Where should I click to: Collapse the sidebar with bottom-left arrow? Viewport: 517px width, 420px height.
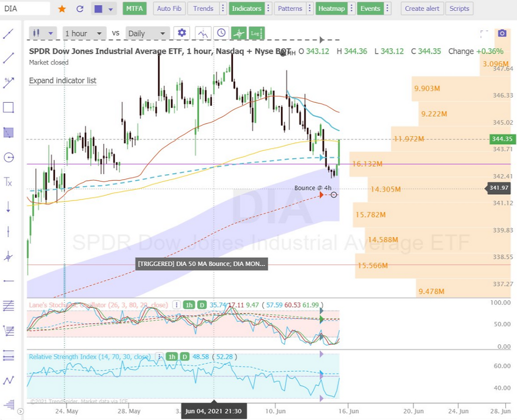point(21,411)
